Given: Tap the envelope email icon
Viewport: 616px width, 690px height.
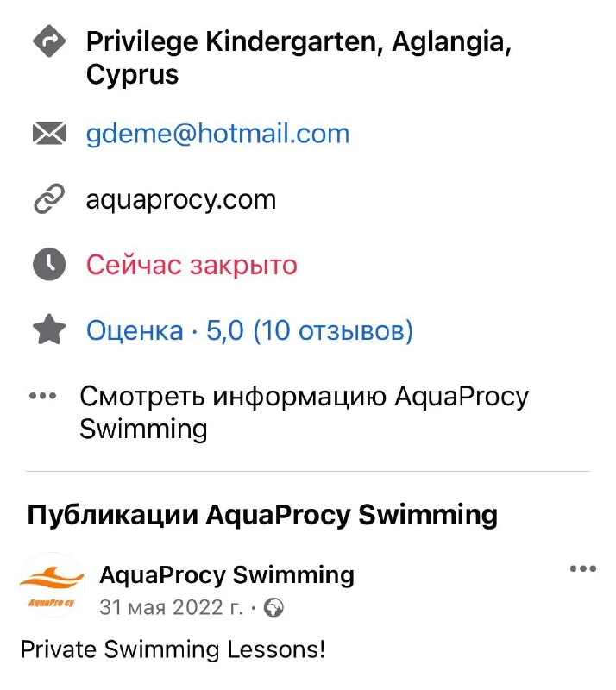Looking at the screenshot, I should [49, 134].
